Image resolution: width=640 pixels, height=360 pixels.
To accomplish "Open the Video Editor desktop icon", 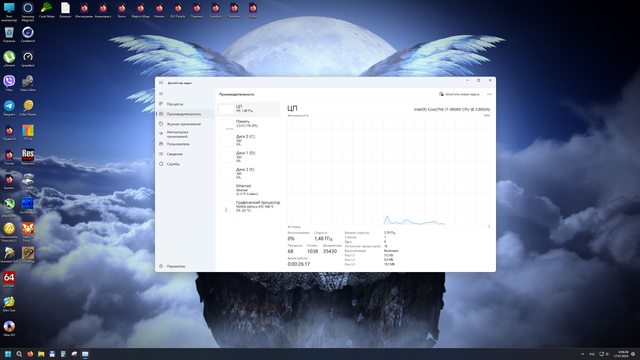I will [x=28, y=83].
